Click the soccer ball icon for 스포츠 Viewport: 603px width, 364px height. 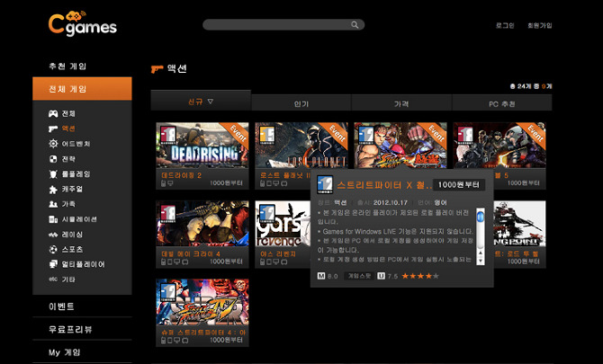tap(53, 250)
